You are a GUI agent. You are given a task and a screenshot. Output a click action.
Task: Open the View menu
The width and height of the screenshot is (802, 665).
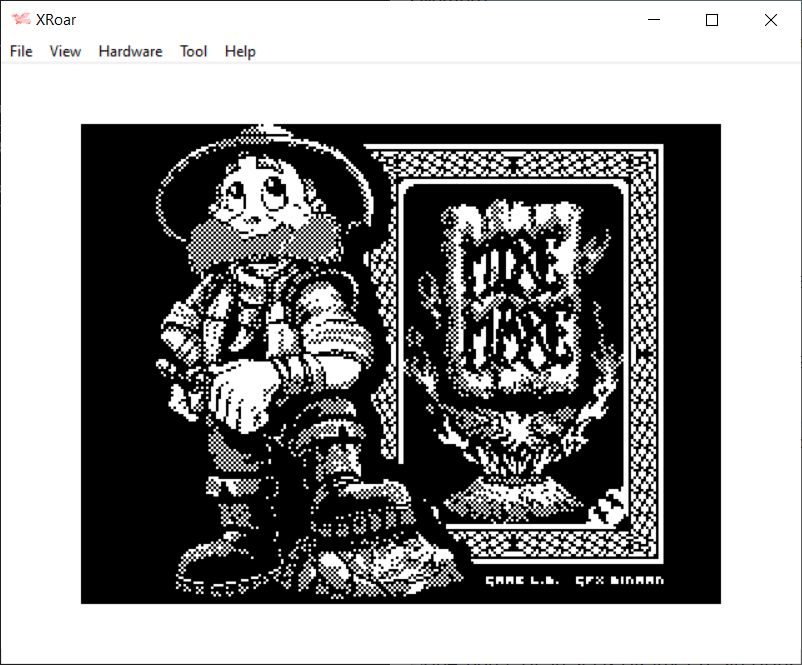65,51
